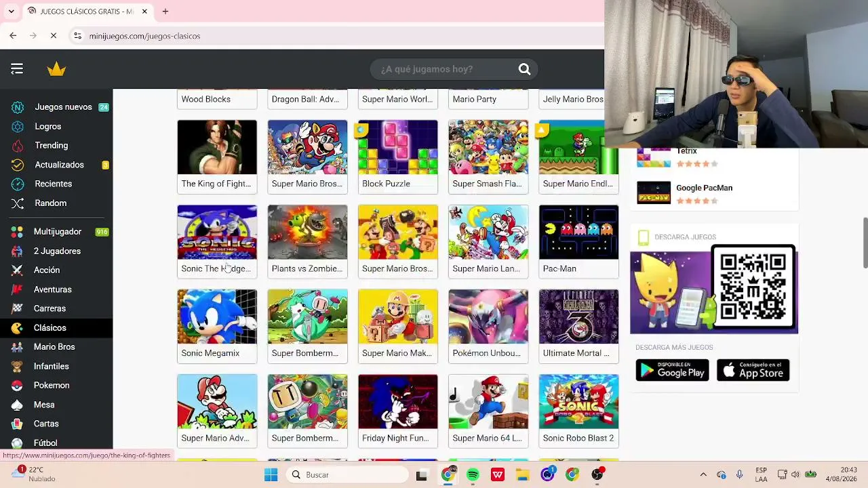Image resolution: width=868 pixels, height=488 pixels.
Task: Click the Windows Start button
Action: pyautogui.click(x=271, y=474)
